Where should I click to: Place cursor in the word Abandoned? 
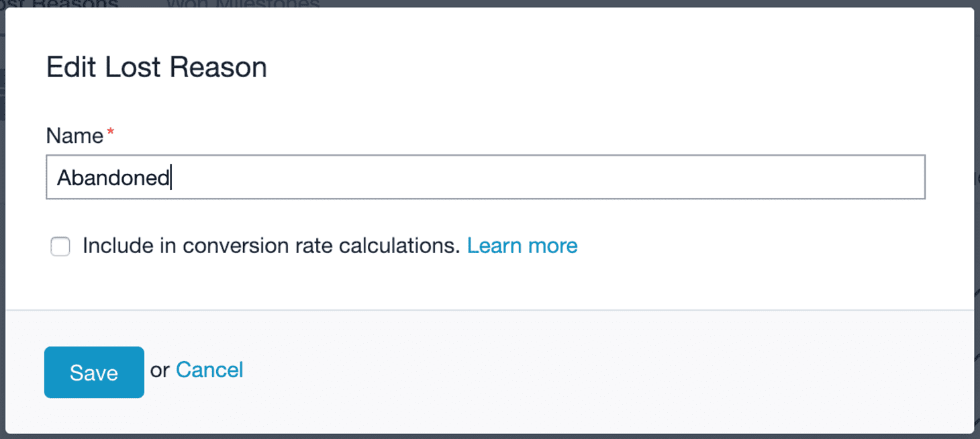[x=113, y=178]
